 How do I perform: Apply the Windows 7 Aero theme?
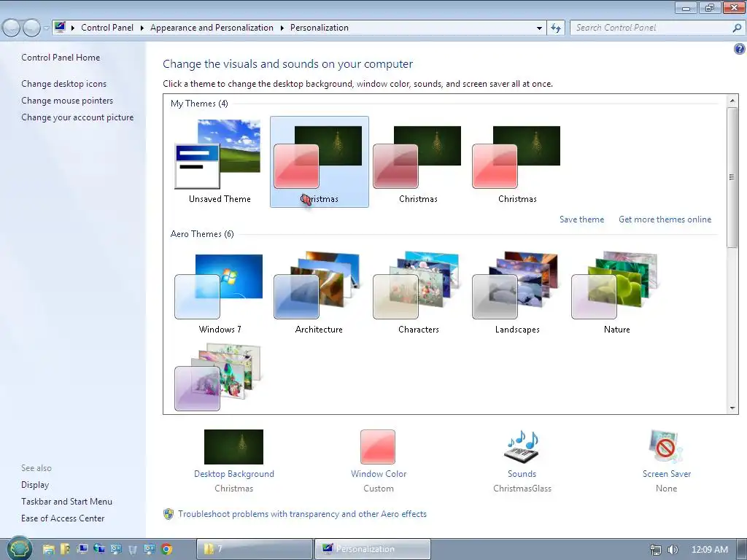[x=219, y=293]
